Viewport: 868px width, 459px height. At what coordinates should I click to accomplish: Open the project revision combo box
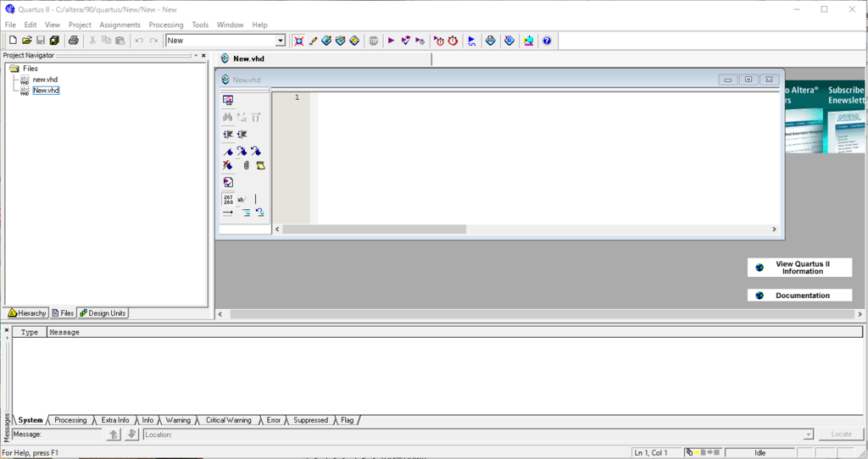(225, 41)
